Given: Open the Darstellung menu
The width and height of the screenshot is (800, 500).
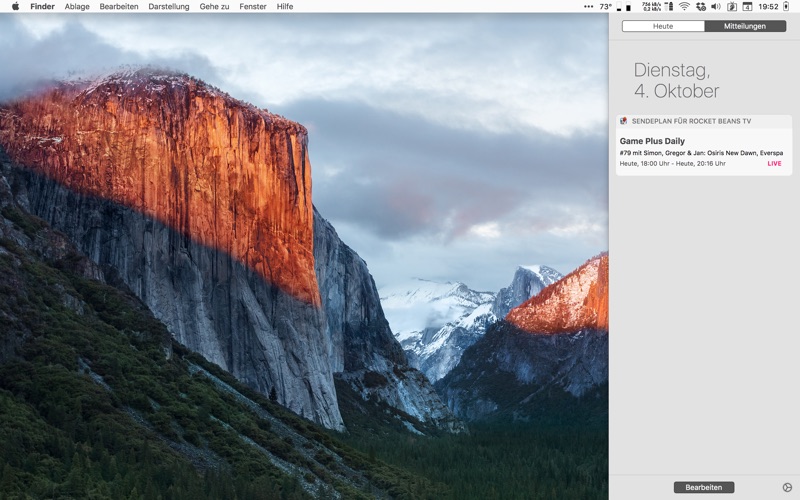Looking at the screenshot, I should tap(169, 6).
